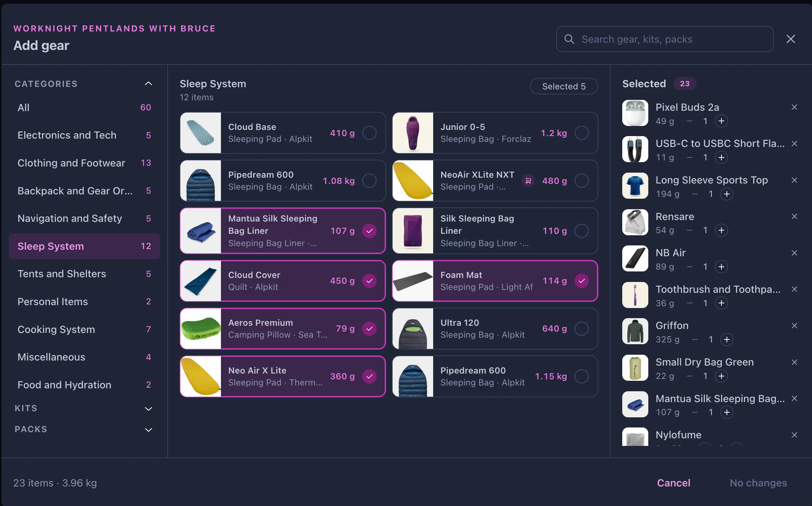Decrease Pixel Buds 2a quantity
The height and width of the screenshot is (506, 812).
tap(690, 121)
